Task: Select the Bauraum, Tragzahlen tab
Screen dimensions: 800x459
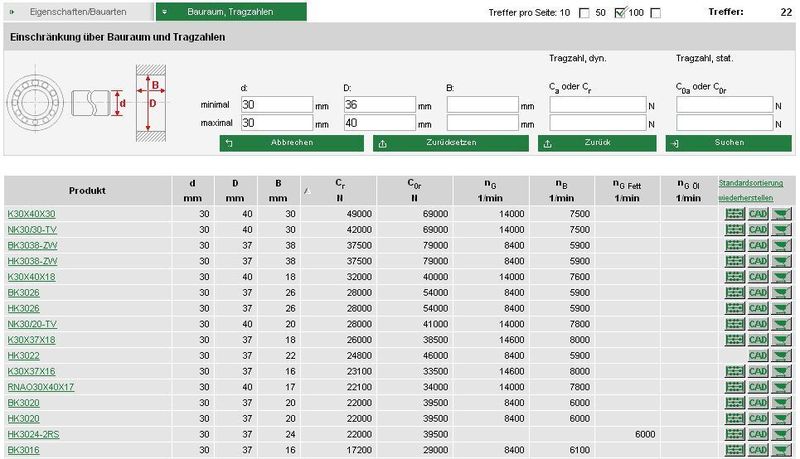Action: tap(231, 12)
